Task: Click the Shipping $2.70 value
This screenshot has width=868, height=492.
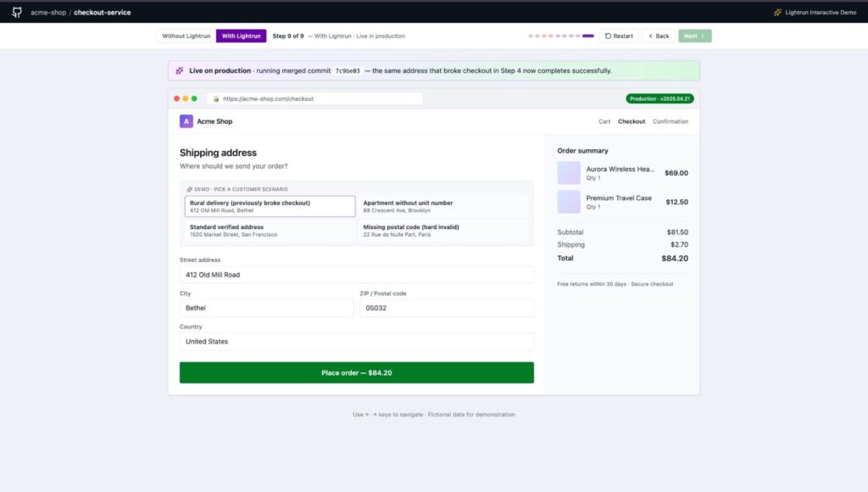Action: [679, 244]
